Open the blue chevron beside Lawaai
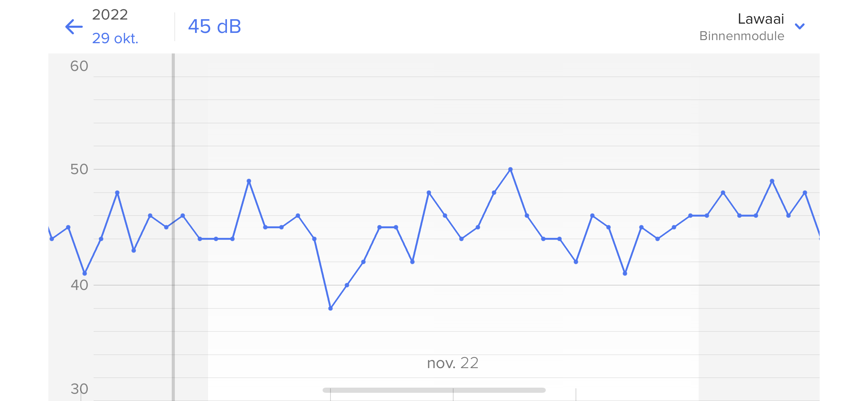868x401 pixels. (800, 26)
